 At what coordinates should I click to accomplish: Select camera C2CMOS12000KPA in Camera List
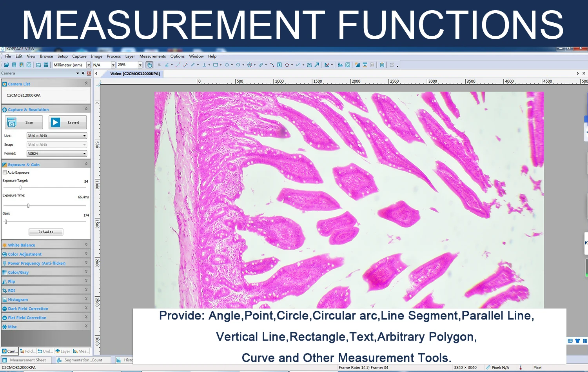[x=24, y=95]
